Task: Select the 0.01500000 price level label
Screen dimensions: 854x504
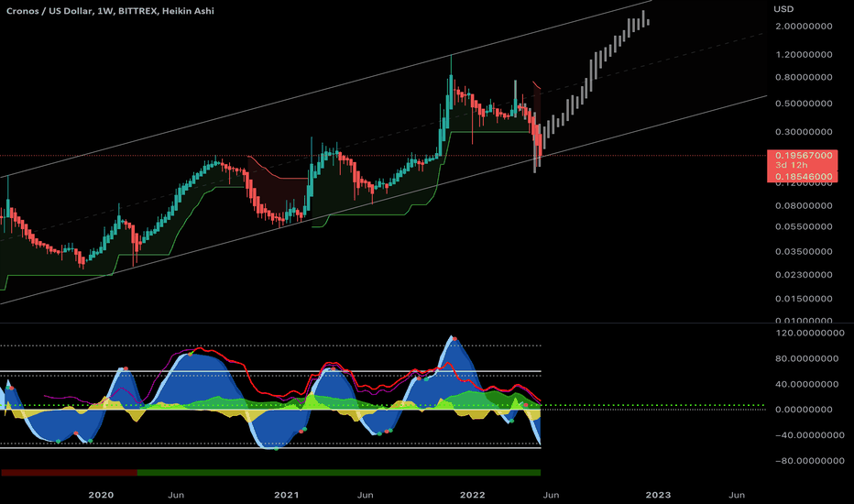Action: click(804, 299)
